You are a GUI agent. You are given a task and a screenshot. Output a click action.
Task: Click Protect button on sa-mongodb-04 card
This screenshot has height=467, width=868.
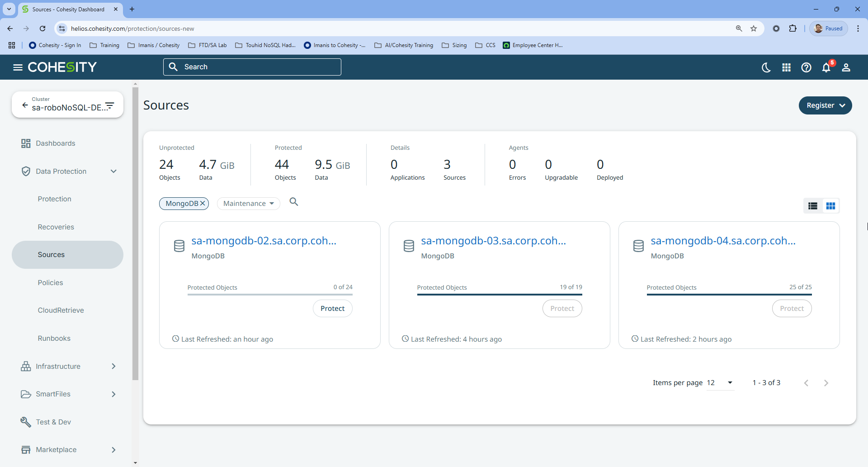coord(792,309)
